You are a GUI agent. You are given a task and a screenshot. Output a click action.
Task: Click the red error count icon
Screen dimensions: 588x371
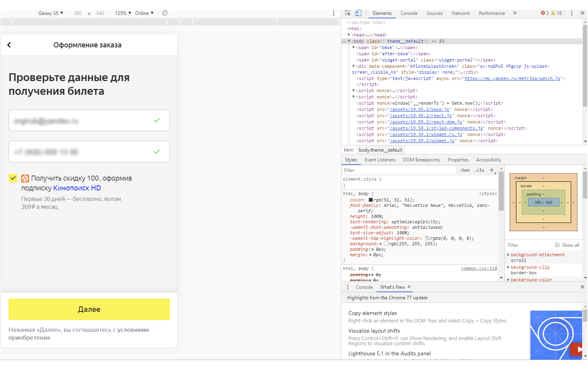point(543,13)
